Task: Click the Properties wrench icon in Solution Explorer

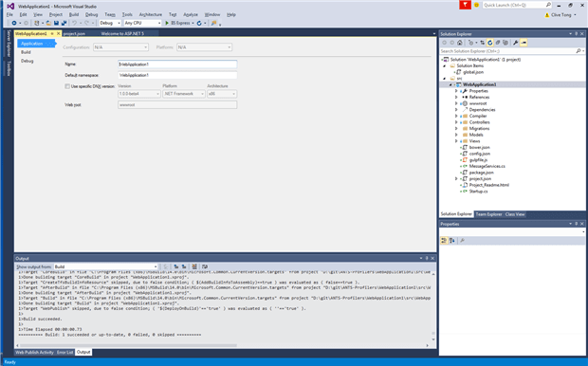Action: tap(516, 43)
